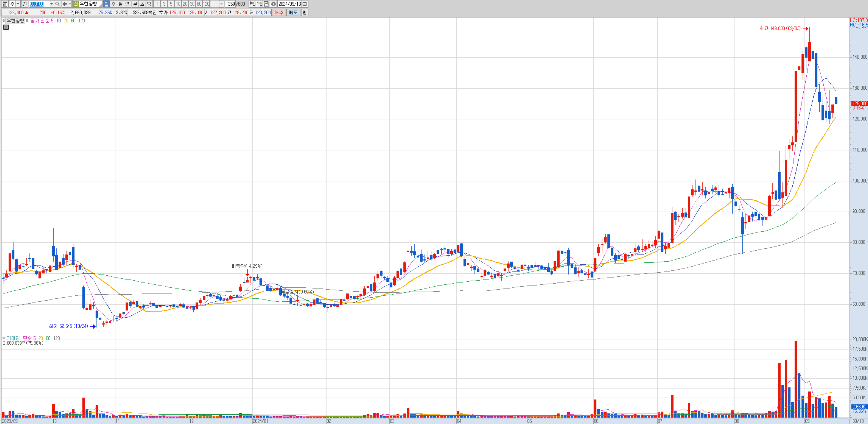Save chart with the floppy disk icon
The height and width of the screenshot is (424, 868).
click(266, 4)
